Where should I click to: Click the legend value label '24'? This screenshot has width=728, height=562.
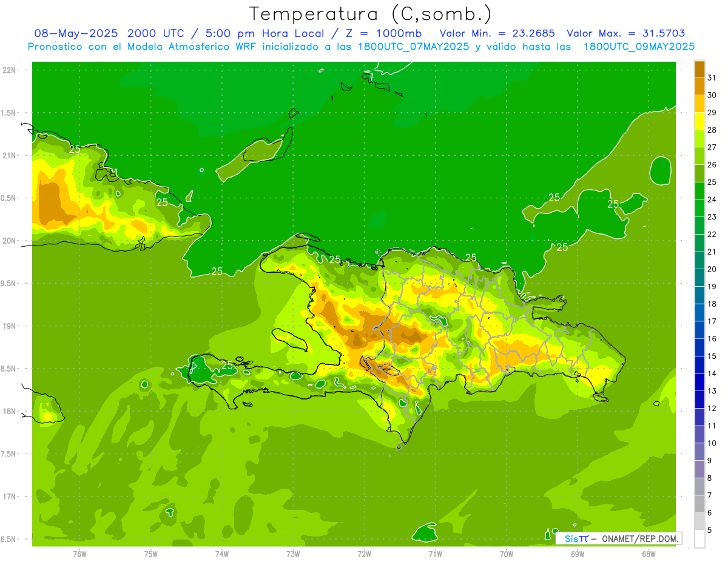[712, 199]
